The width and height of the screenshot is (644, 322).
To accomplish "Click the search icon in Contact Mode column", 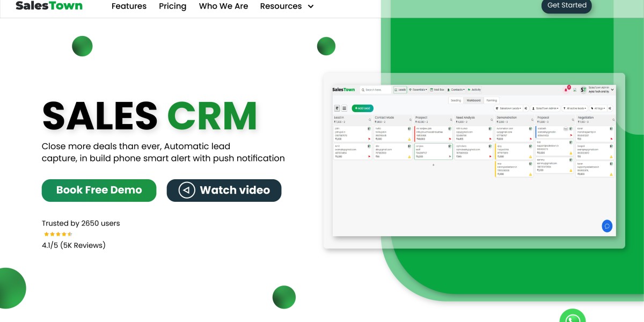I will point(411,120).
